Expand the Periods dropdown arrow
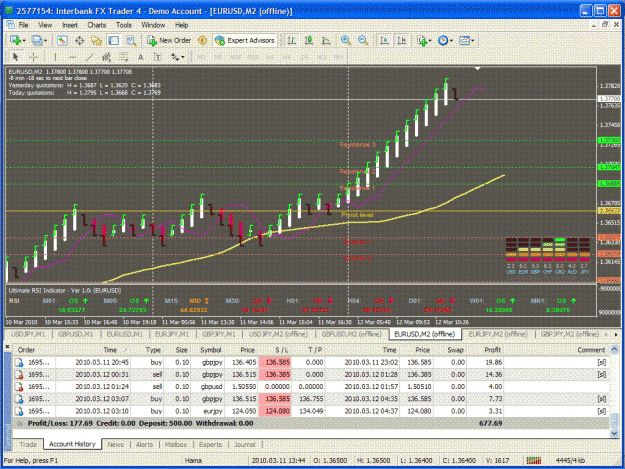Image resolution: width=625 pixels, height=469 pixels. 451,41
